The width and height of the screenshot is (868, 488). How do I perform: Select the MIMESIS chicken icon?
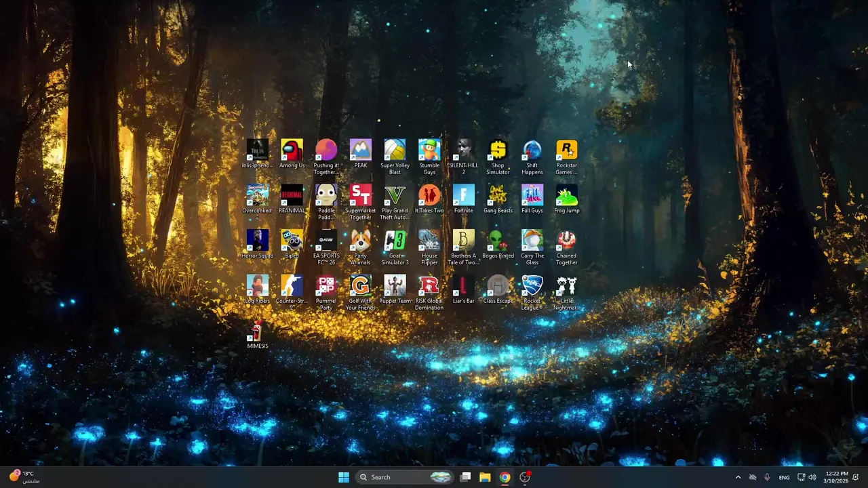pyautogui.click(x=258, y=335)
